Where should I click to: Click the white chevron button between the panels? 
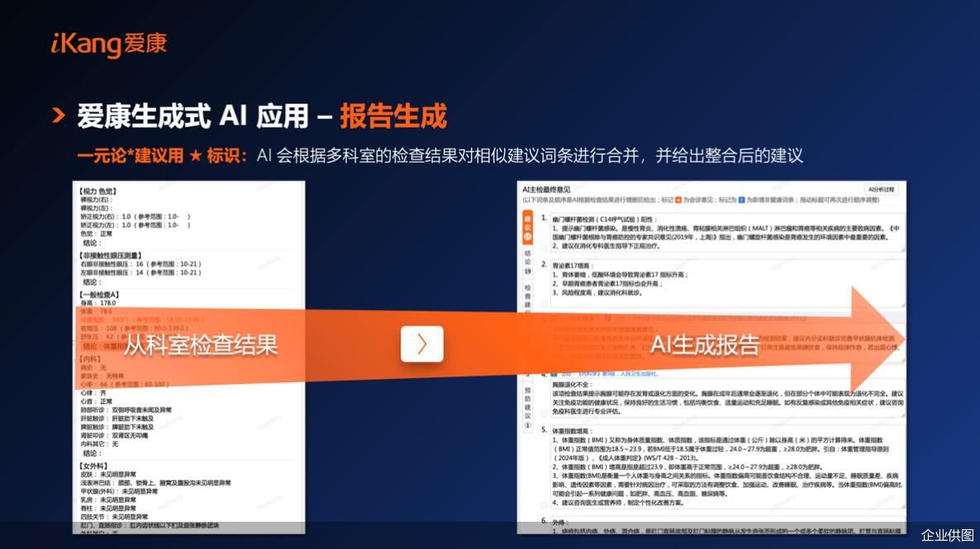(421, 344)
